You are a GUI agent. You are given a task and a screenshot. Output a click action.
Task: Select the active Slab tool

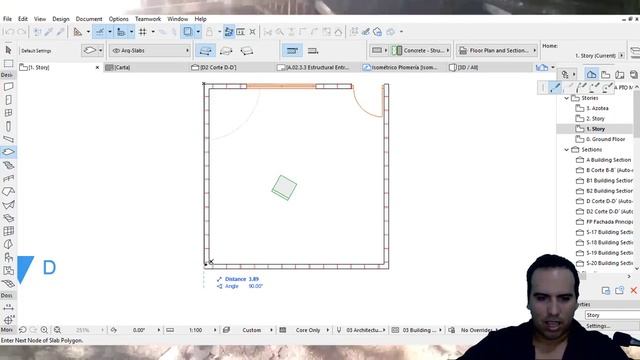point(8,152)
